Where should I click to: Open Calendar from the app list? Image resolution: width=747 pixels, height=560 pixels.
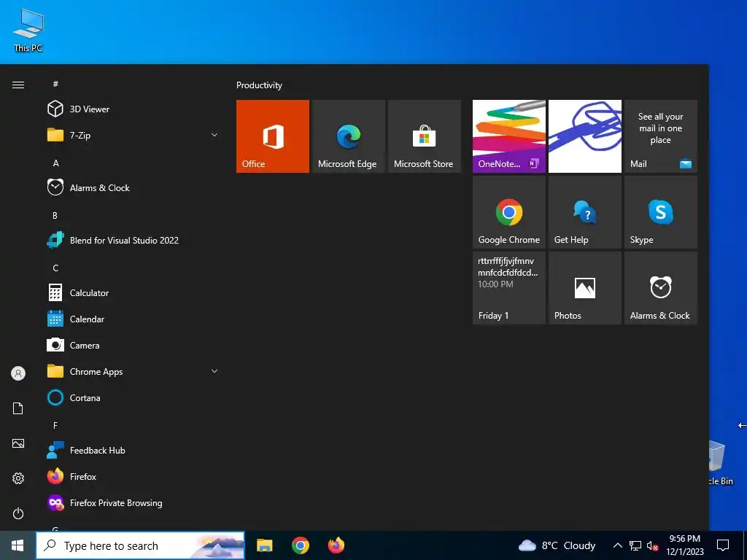[x=133, y=319]
